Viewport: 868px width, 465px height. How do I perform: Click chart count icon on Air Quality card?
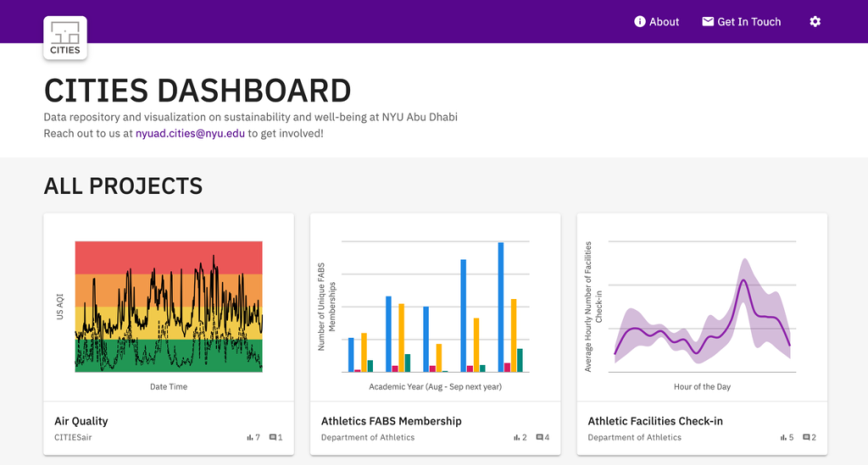pos(250,437)
